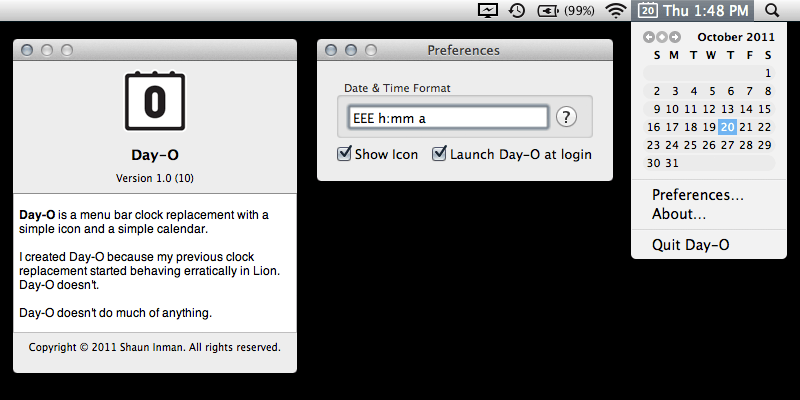Advance to next month arrow

(675, 37)
